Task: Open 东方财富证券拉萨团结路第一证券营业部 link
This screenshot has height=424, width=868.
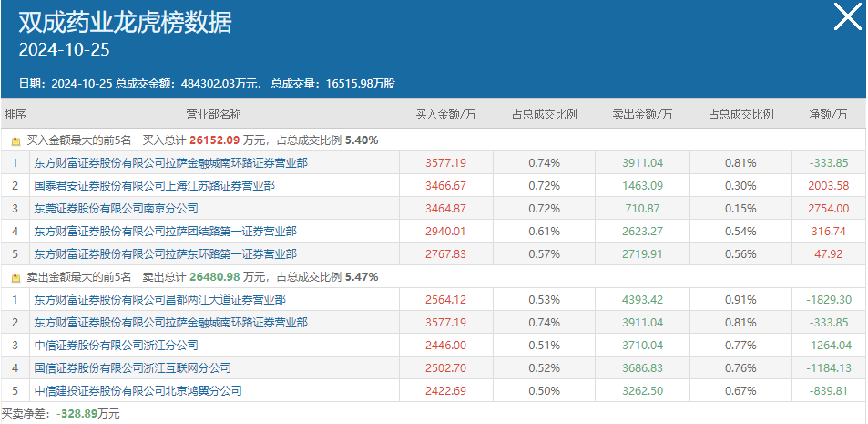Action: [x=166, y=231]
